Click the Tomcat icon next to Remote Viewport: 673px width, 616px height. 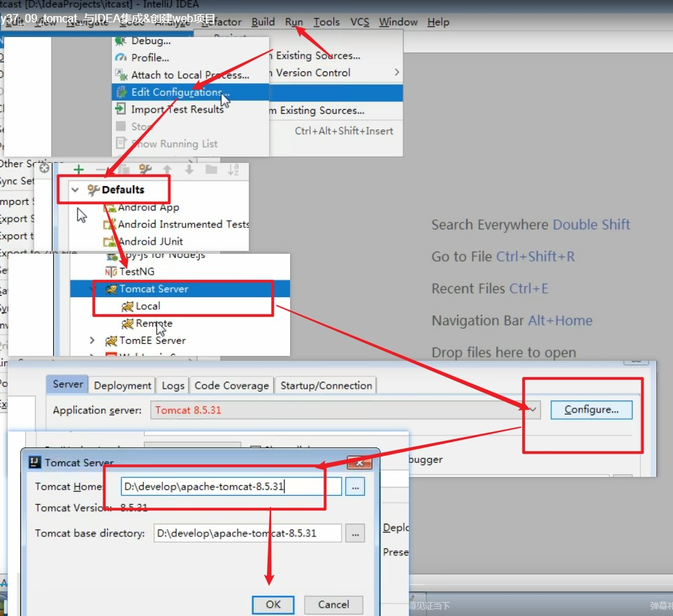pyautogui.click(x=127, y=324)
